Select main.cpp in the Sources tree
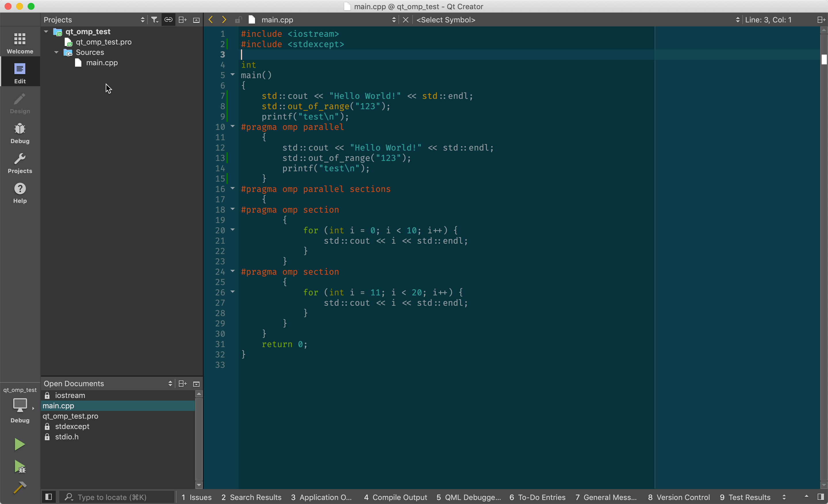Image resolution: width=828 pixels, height=504 pixels. (x=102, y=63)
